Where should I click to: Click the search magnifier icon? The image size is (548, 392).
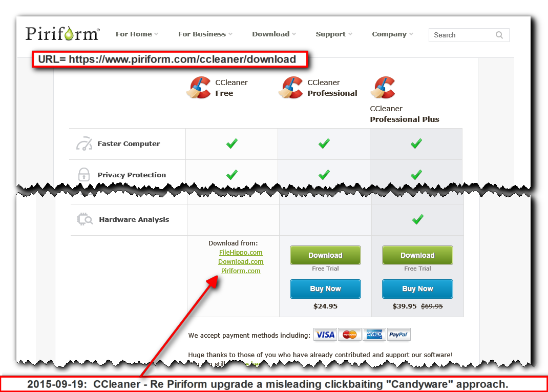coord(499,35)
